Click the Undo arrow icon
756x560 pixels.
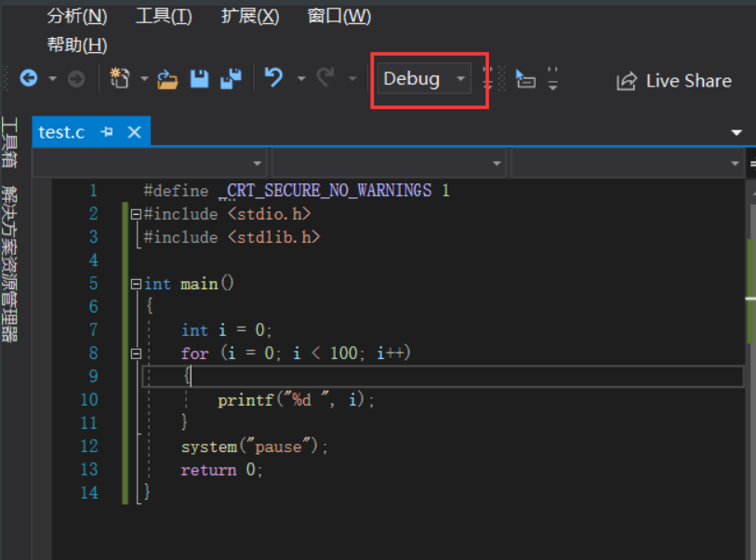[x=274, y=77]
